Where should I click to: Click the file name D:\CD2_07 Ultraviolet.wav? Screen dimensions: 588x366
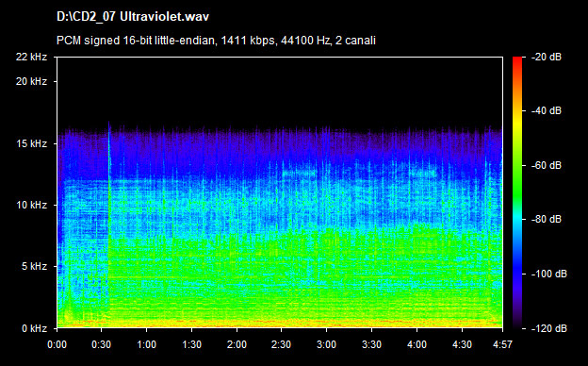pyautogui.click(x=132, y=17)
